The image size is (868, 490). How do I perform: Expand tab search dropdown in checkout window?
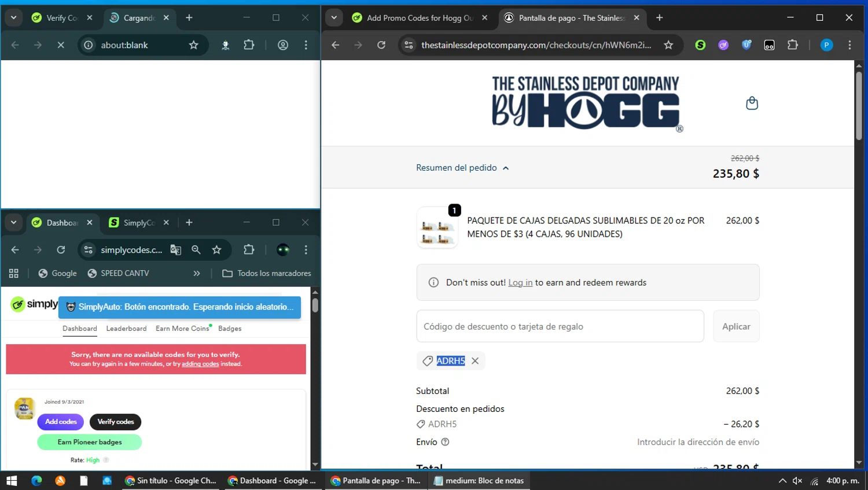[334, 18]
